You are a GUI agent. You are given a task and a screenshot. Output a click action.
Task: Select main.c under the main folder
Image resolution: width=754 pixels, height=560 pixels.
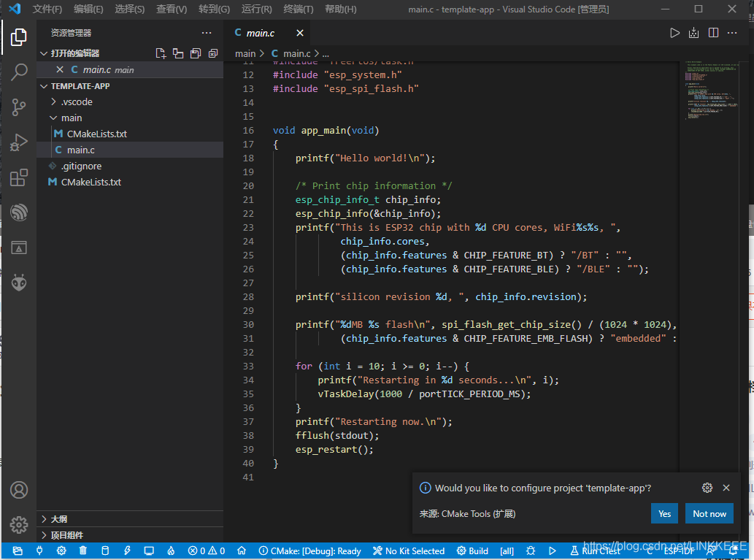130,150
